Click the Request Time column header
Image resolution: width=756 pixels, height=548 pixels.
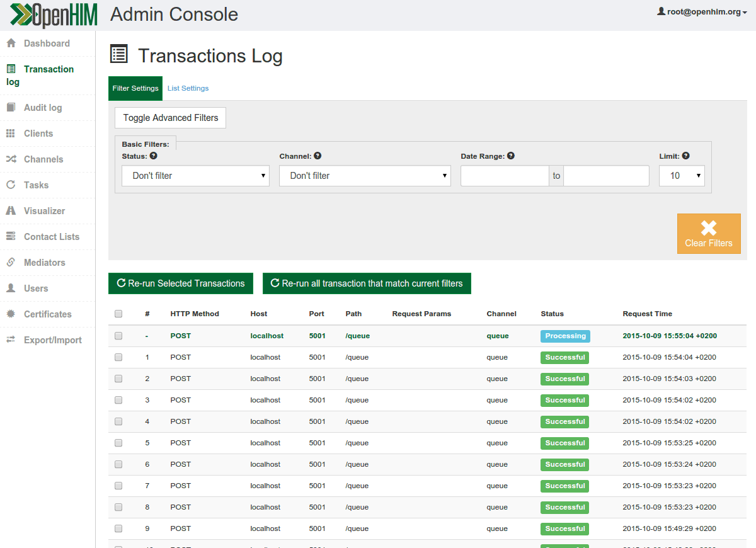[647, 314]
